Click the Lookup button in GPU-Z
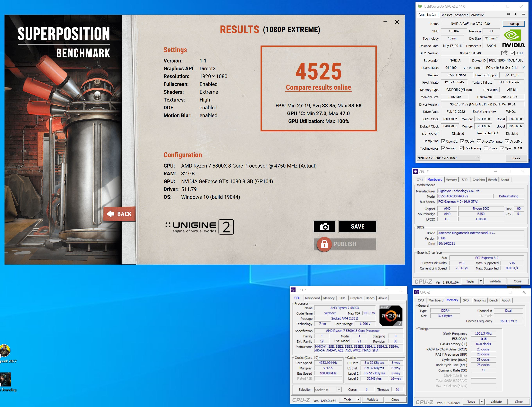The image size is (532, 407). [x=514, y=24]
